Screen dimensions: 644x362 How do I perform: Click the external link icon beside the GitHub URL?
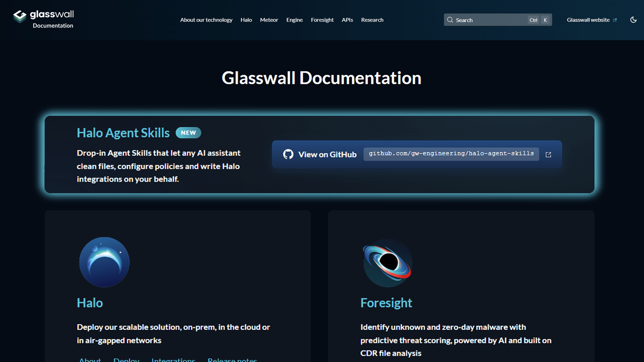click(548, 155)
